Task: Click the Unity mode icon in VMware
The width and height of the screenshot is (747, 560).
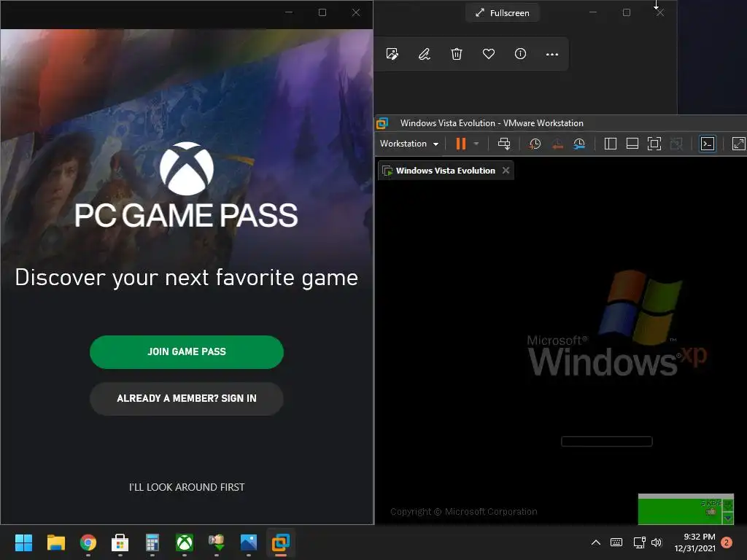Action: (x=676, y=144)
